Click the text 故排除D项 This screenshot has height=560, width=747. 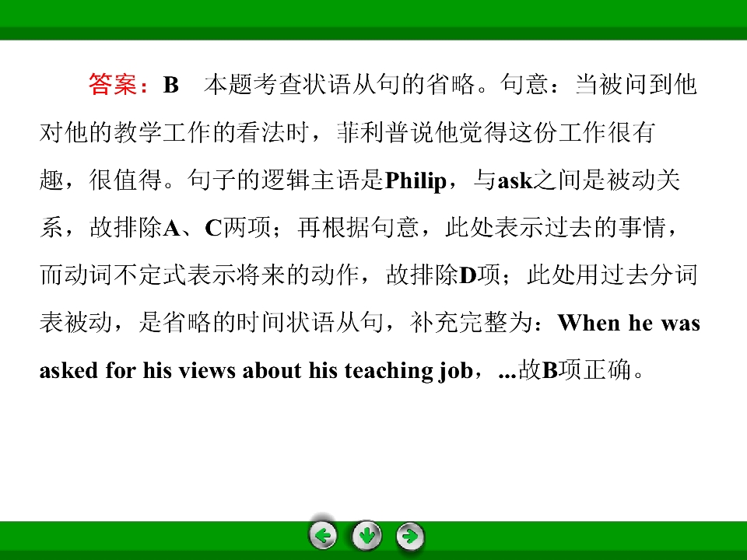pos(443,275)
